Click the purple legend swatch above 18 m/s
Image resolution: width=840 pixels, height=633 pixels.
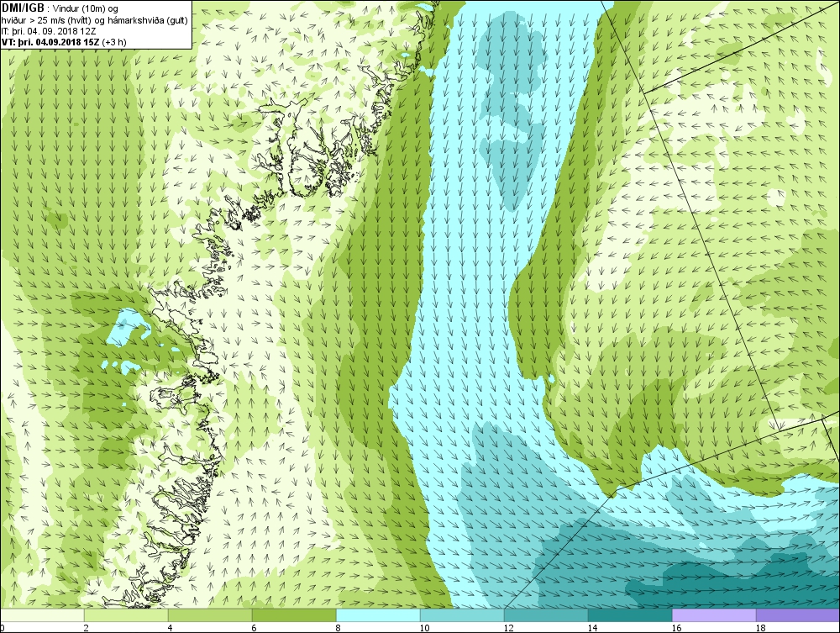tap(798, 615)
